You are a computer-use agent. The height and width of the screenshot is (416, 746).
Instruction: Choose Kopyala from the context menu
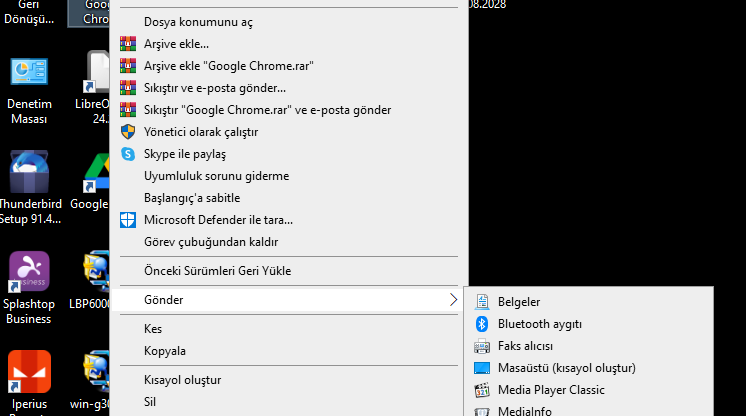pyautogui.click(x=289, y=351)
